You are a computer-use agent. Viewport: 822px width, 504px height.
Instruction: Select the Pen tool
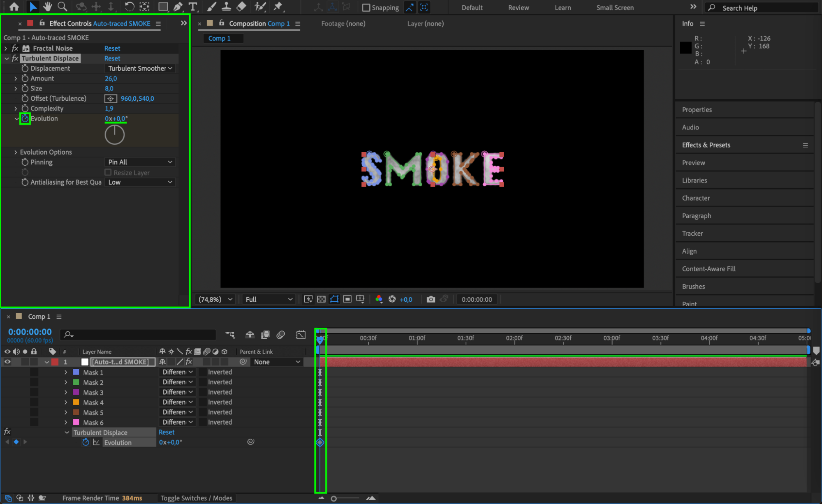pos(178,7)
